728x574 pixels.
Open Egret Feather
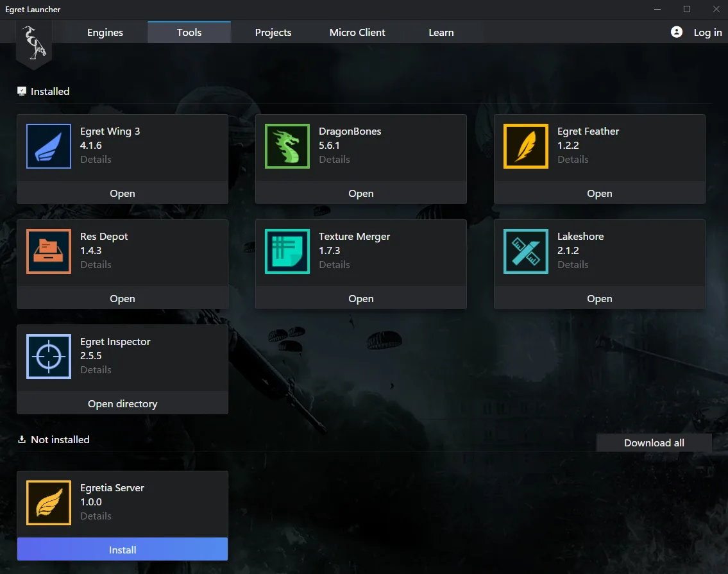[600, 193]
